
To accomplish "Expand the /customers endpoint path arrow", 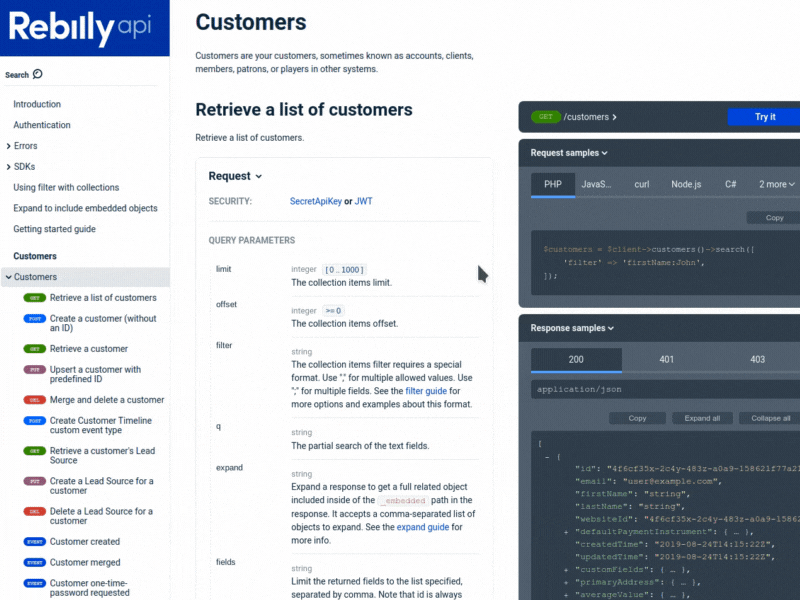I will tap(614, 117).
